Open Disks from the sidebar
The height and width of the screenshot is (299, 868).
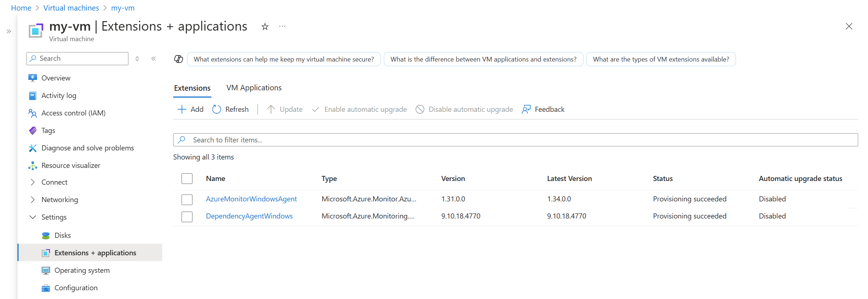click(x=63, y=235)
